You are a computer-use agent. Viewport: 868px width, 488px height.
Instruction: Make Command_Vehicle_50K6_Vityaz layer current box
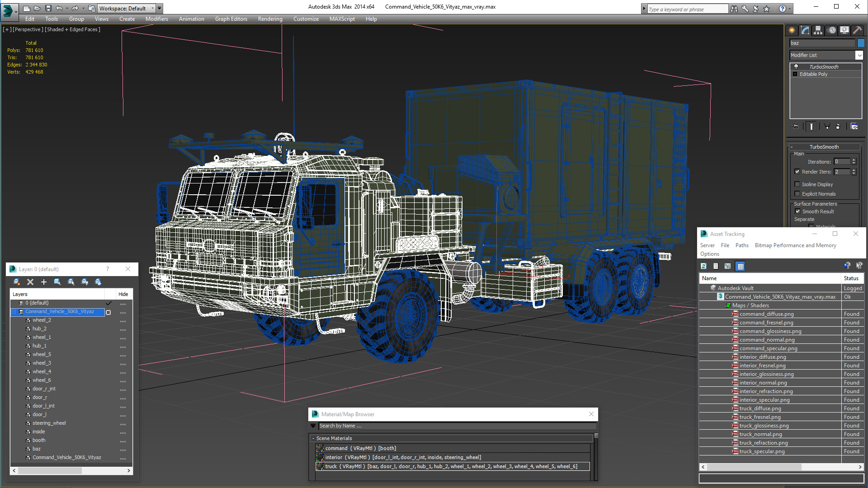[x=108, y=312]
